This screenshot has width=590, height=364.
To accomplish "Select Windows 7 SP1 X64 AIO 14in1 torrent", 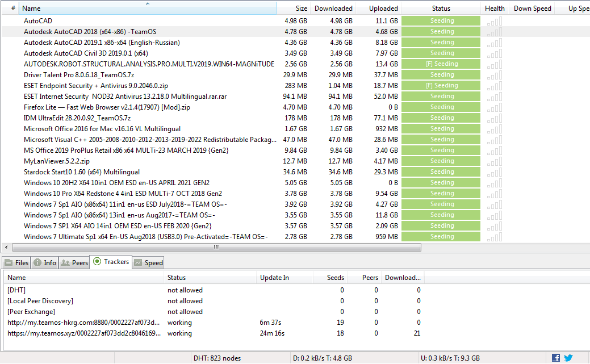I will click(118, 226).
